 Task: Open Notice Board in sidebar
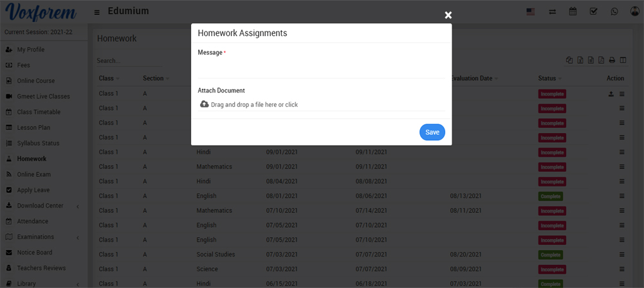click(34, 253)
